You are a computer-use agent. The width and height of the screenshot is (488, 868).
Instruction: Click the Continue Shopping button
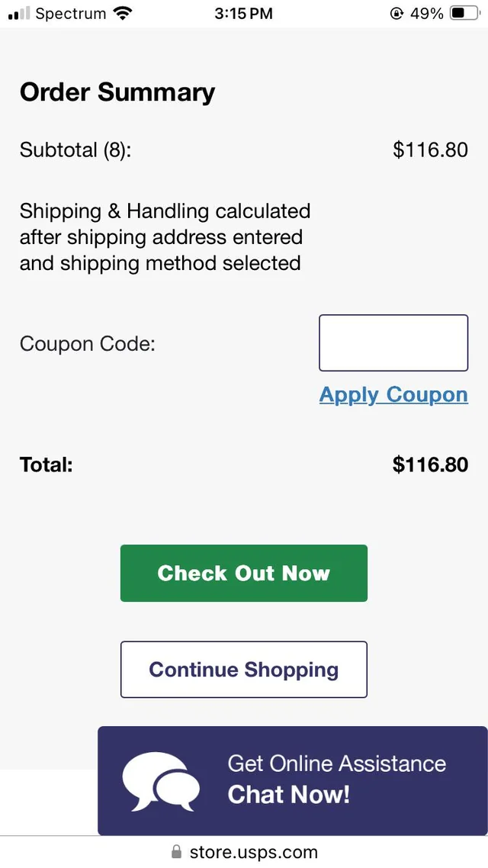243,669
